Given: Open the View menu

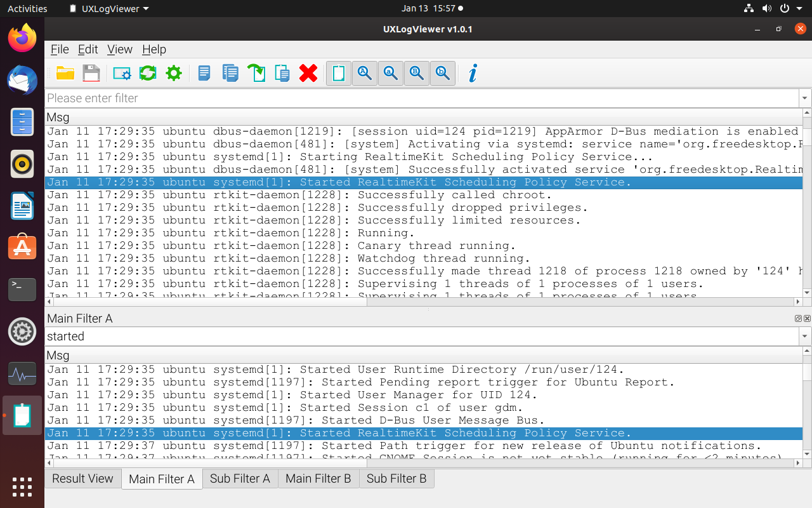Looking at the screenshot, I should (x=119, y=49).
